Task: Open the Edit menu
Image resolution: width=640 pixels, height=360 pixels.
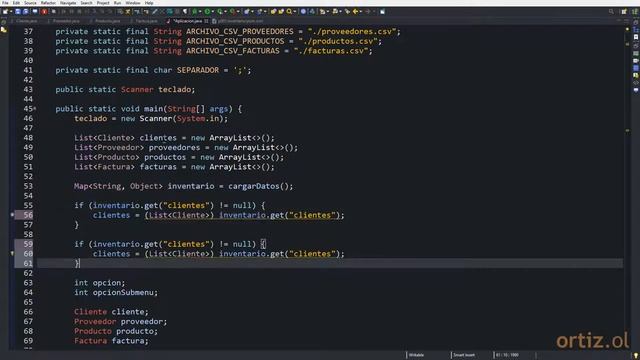Action: [x=16, y=3]
